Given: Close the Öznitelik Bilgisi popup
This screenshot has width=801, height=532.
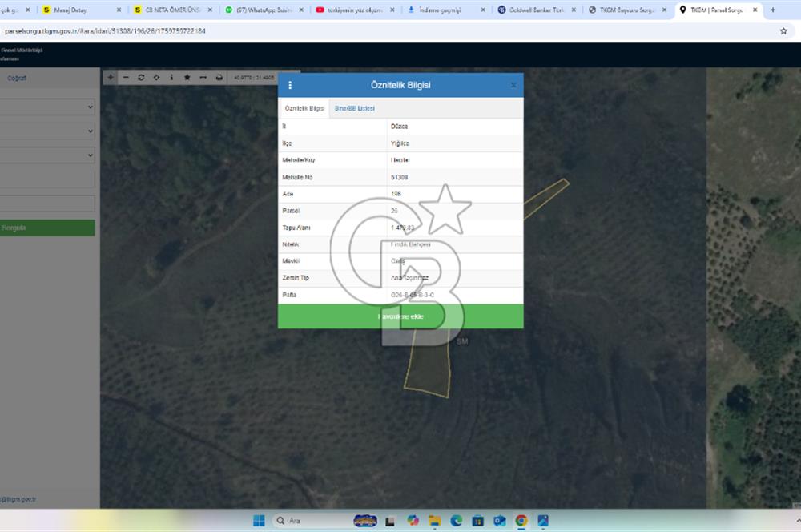Looking at the screenshot, I should pos(513,85).
